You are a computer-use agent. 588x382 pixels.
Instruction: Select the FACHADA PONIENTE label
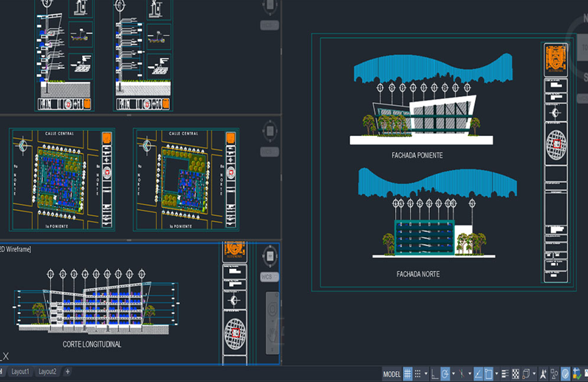pyautogui.click(x=417, y=155)
